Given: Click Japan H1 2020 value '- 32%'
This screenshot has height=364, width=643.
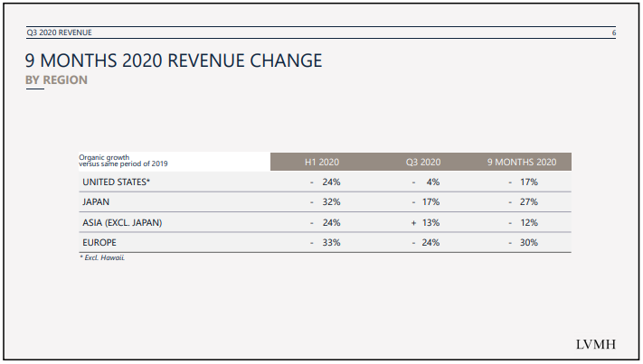Looking at the screenshot, I should pyautogui.click(x=326, y=202).
